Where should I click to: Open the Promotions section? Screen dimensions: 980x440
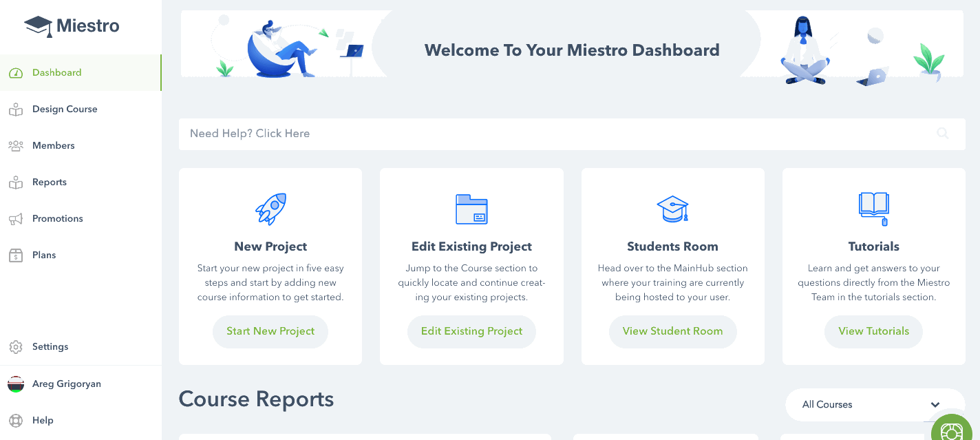(81, 219)
